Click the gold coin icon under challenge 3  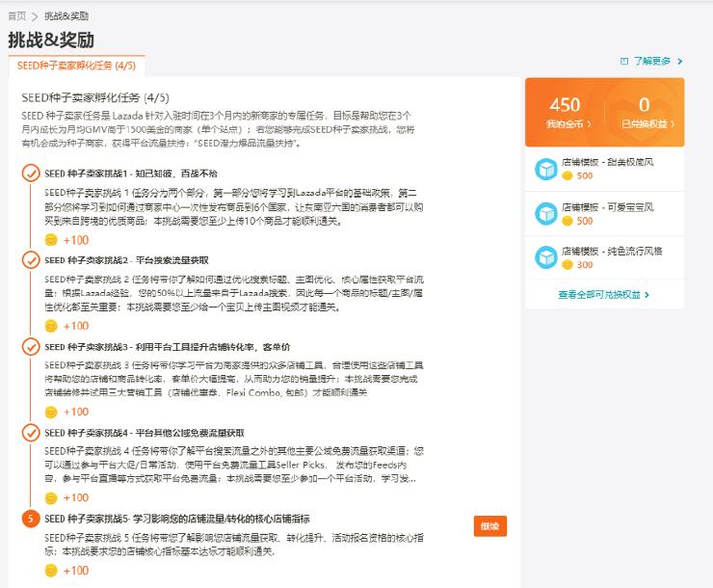51,412
